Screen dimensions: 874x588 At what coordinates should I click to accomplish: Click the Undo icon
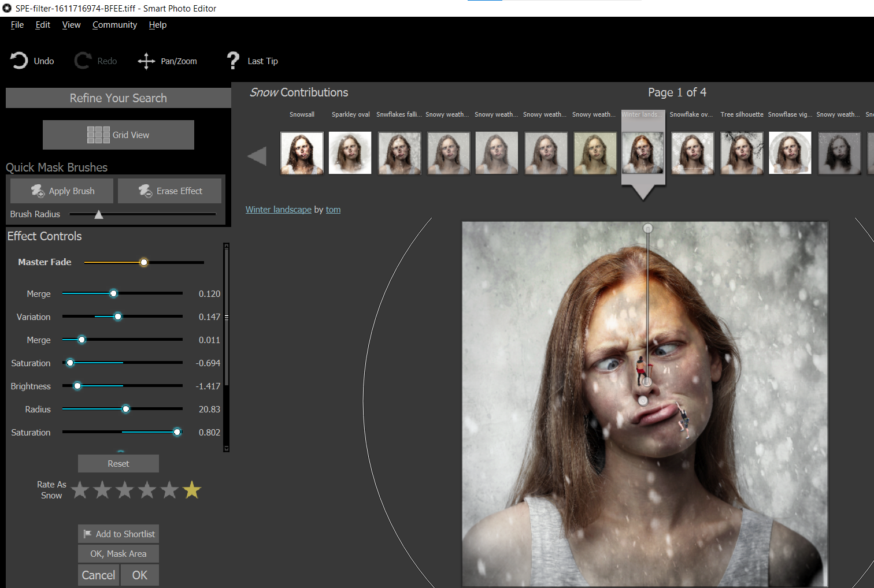17,60
